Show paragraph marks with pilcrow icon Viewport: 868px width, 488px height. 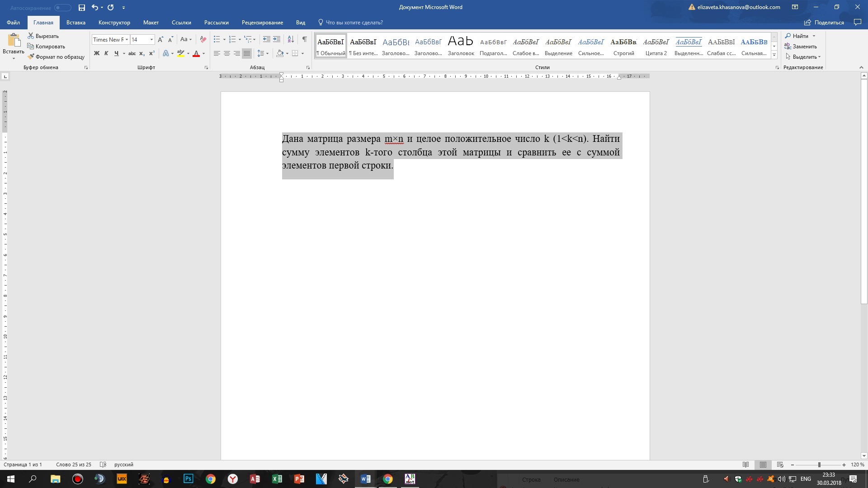304,39
